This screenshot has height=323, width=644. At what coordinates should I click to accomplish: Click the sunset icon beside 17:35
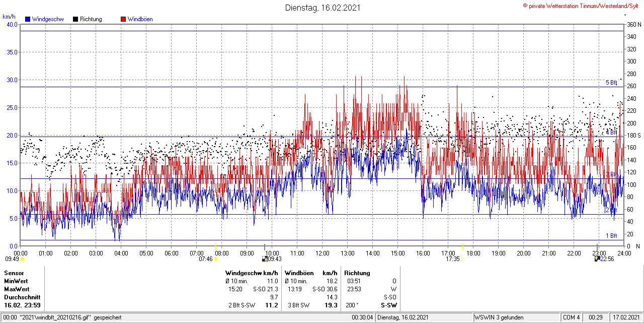[x=463, y=259]
